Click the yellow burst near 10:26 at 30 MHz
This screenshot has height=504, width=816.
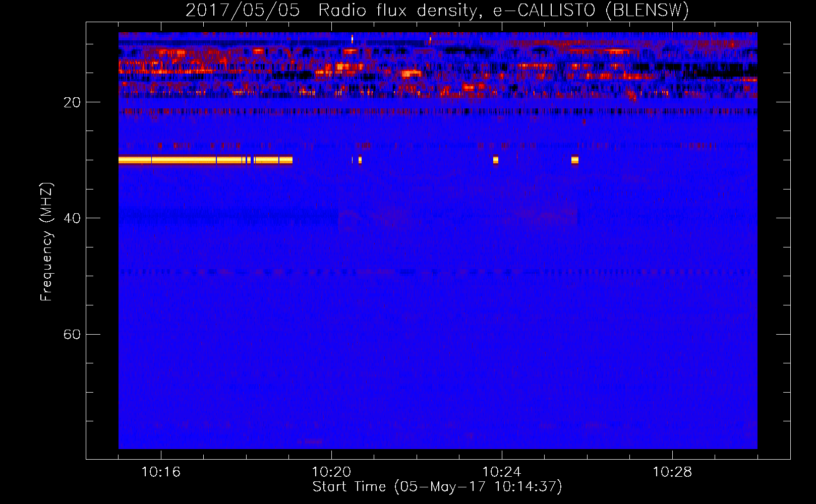pos(575,160)
